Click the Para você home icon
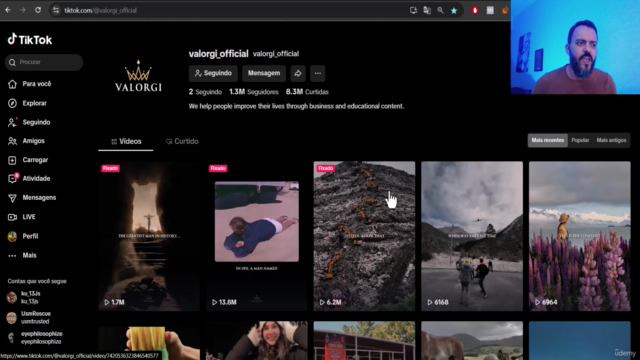The width and height of the screenshot is (640, 360). (x=12, y=84)
